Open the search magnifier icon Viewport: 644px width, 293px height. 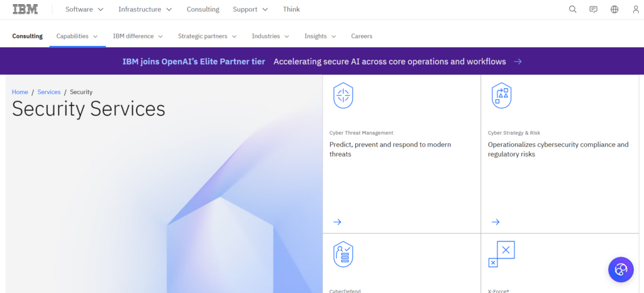[572, 9]
